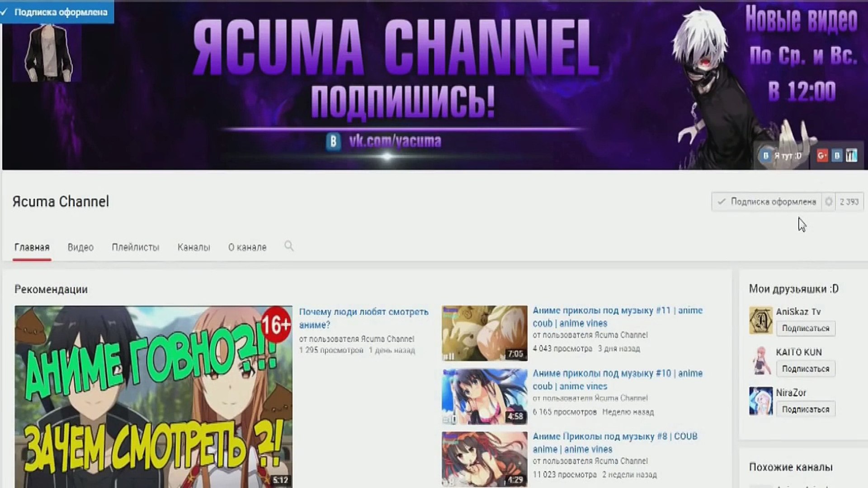Click the channel avatar in the banner

47,52
